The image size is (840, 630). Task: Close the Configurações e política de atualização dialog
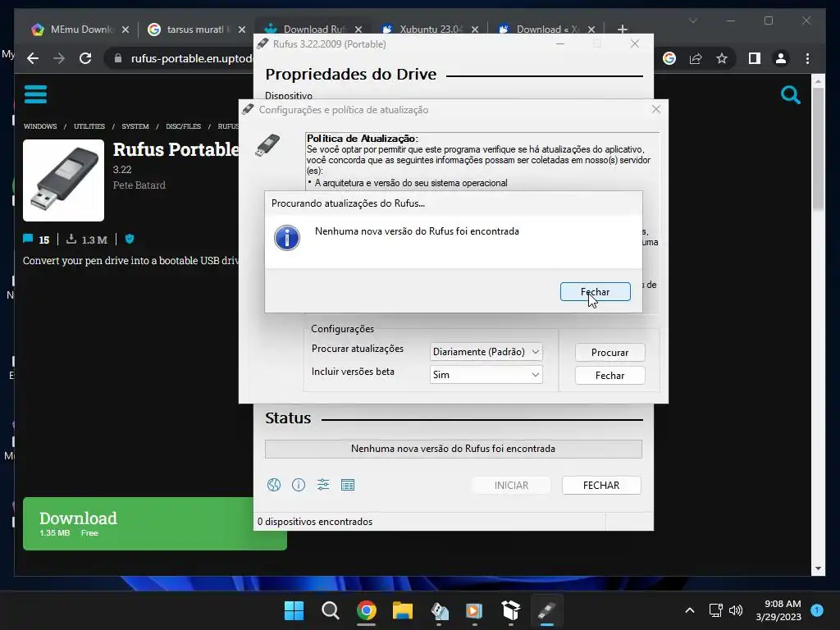point(656,109)
